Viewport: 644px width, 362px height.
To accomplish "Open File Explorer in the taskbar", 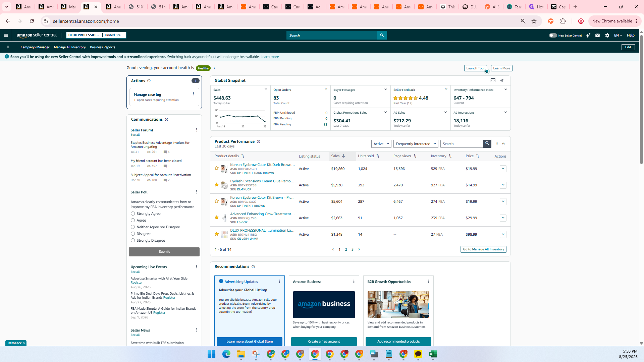I will (x=241, y=354).
